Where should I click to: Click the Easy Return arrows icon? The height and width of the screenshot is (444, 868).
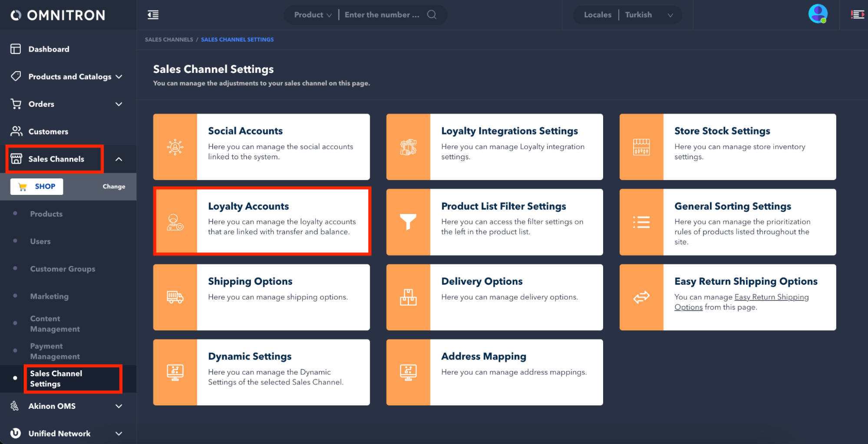[x=641, y=297]
